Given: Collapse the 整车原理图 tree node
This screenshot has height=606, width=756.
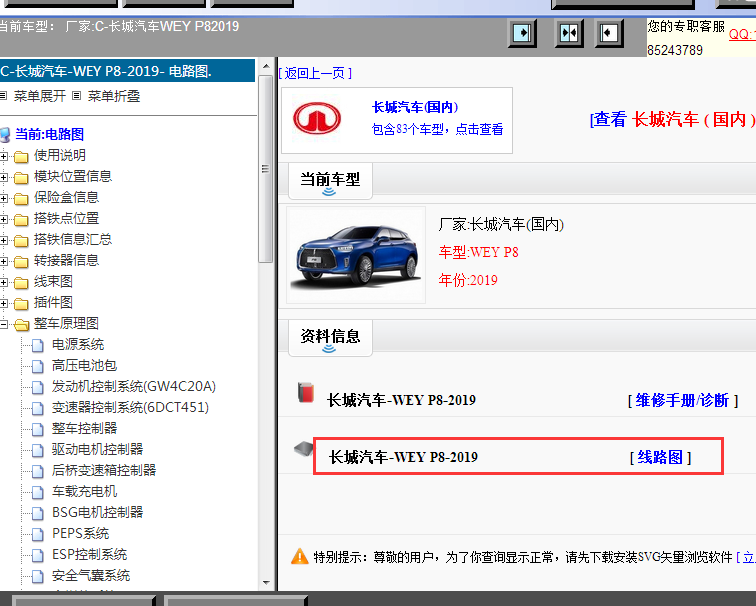Looking at the screenshot, I should 3,324.
